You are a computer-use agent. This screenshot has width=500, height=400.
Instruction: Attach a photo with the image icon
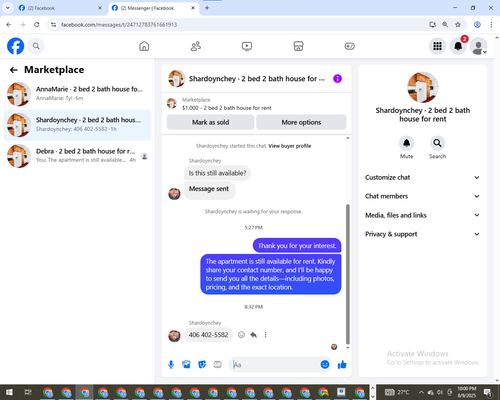pos(186,365)
